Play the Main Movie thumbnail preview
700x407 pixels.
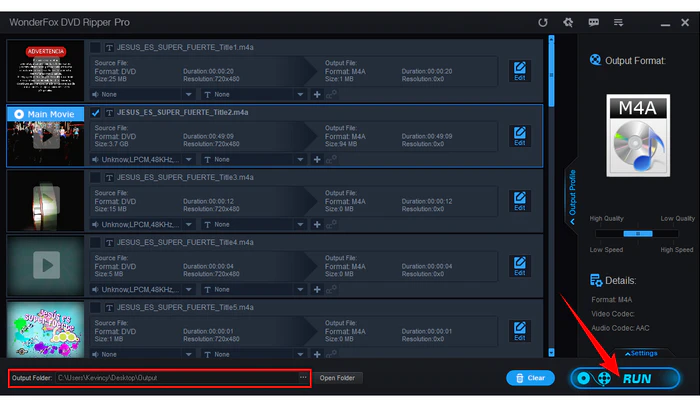pyautogui.click(x=46, y=137)
